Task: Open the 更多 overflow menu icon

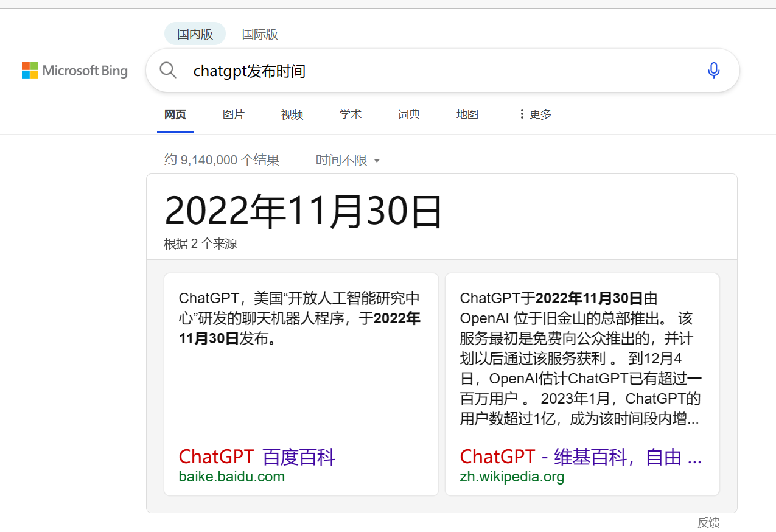Action: 522,114
